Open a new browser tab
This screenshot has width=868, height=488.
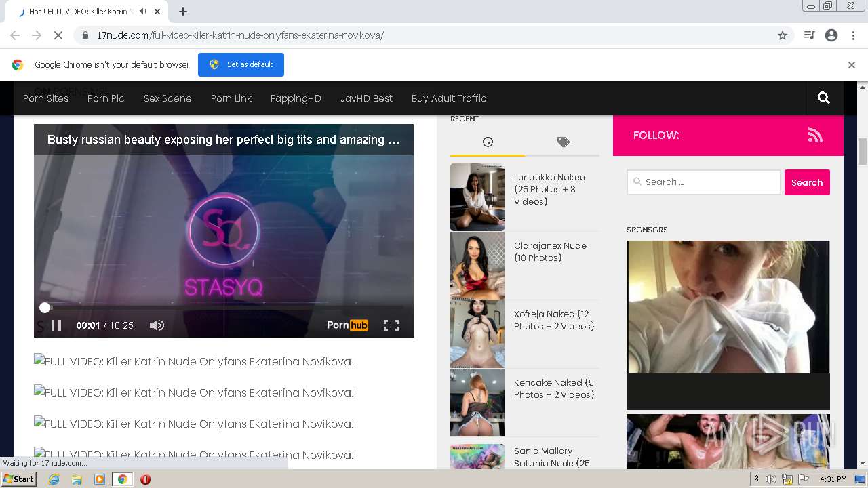point(183,12)
